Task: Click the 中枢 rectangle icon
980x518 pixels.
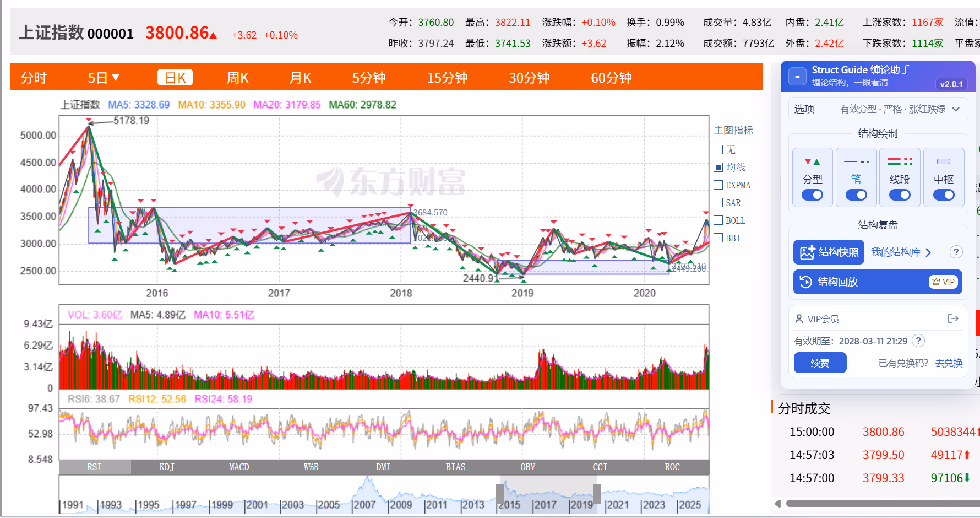Action: click(x=944, y=161)
